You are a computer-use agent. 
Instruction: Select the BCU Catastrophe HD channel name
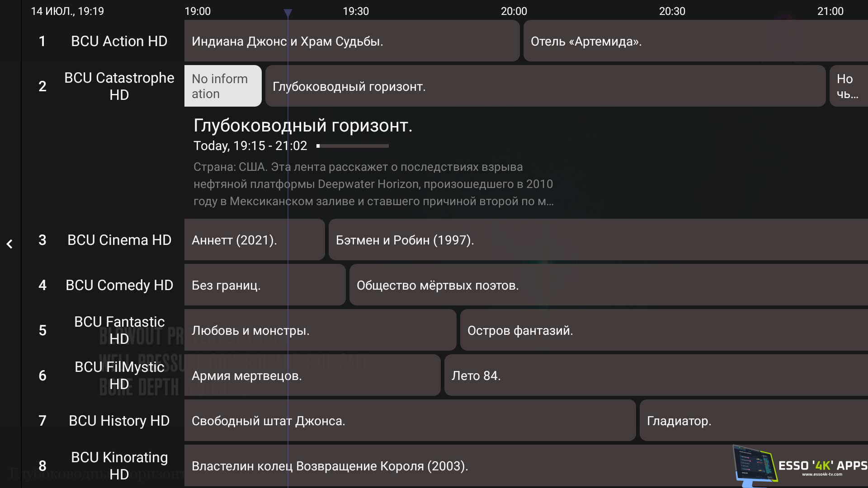point(119,86)
